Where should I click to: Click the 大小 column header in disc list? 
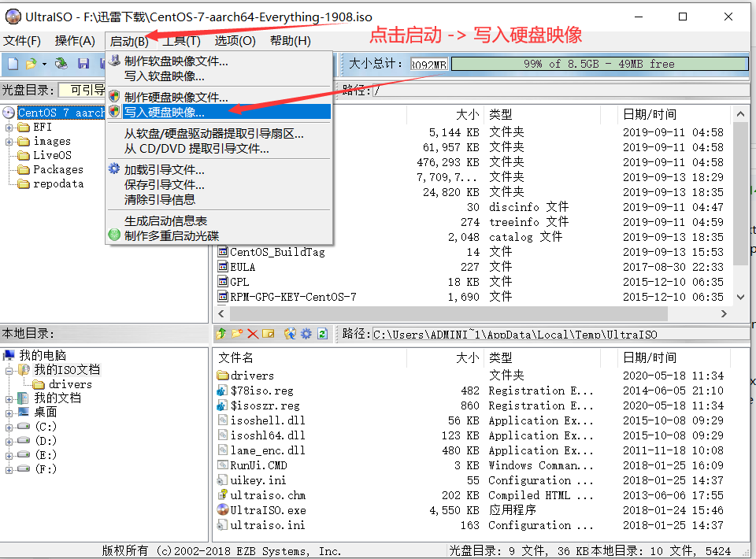(x=446, y=114)
